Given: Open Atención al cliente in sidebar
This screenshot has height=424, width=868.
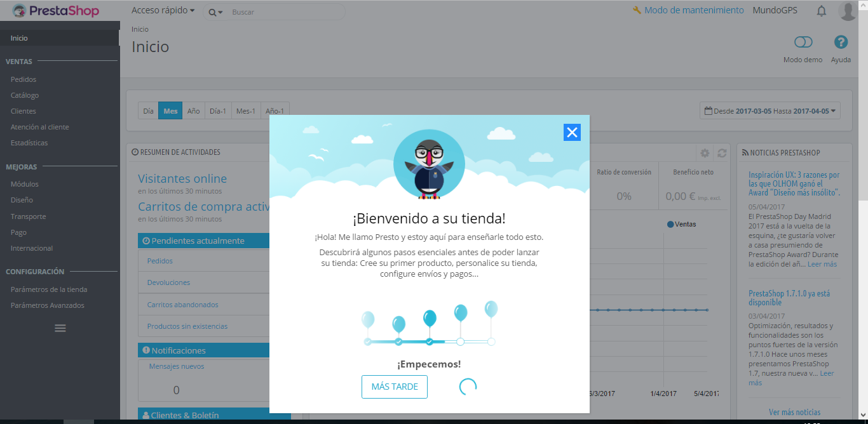Looking at the screenshot, I should pyautogui.click(x=40, y=127).
